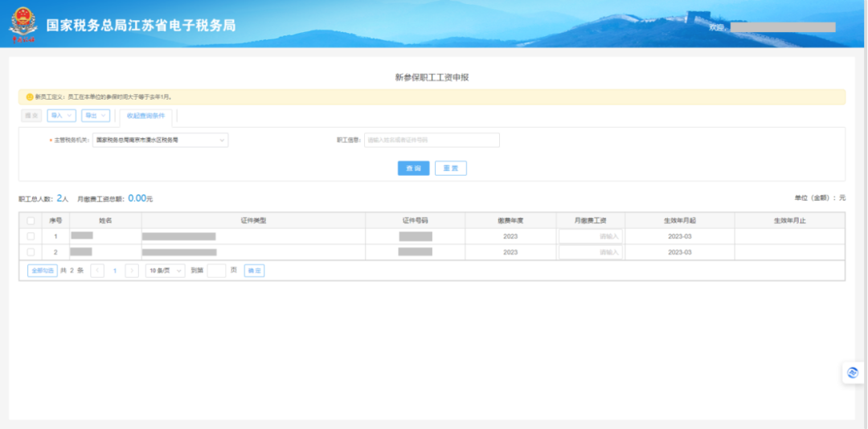Click the 国家税务总局江苏省电子税务局 header title

pyautogui.click(x=141, y=26)
